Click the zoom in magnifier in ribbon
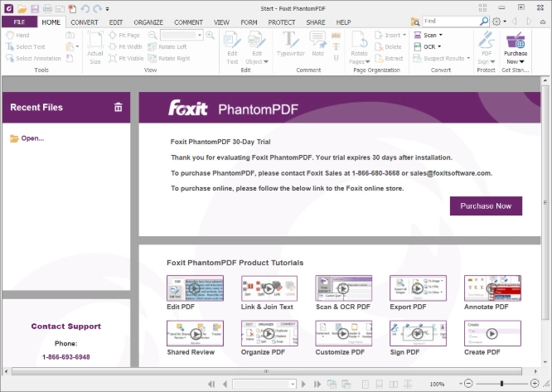Viewport: 552px width, 392px height. (x=211, y=35)
